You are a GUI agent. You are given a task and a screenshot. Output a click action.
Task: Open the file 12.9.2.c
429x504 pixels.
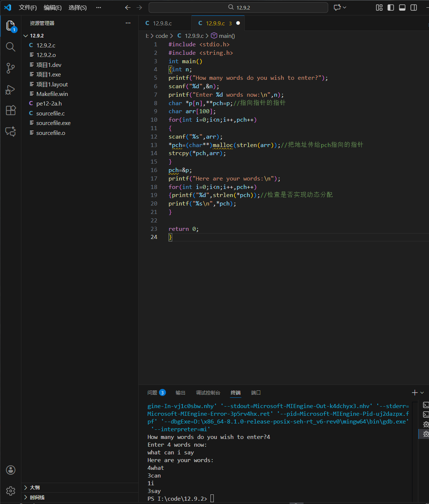click(x=79, y=45)
